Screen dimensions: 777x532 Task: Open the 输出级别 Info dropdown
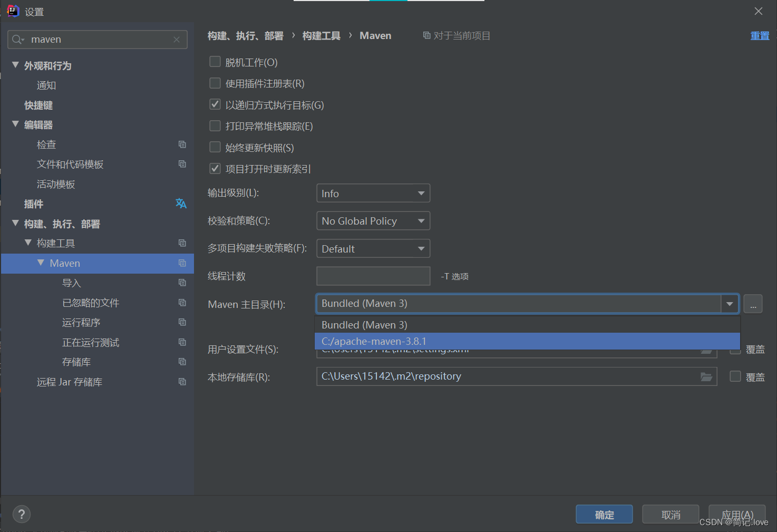pyautogui.click(x=373, y=193)
